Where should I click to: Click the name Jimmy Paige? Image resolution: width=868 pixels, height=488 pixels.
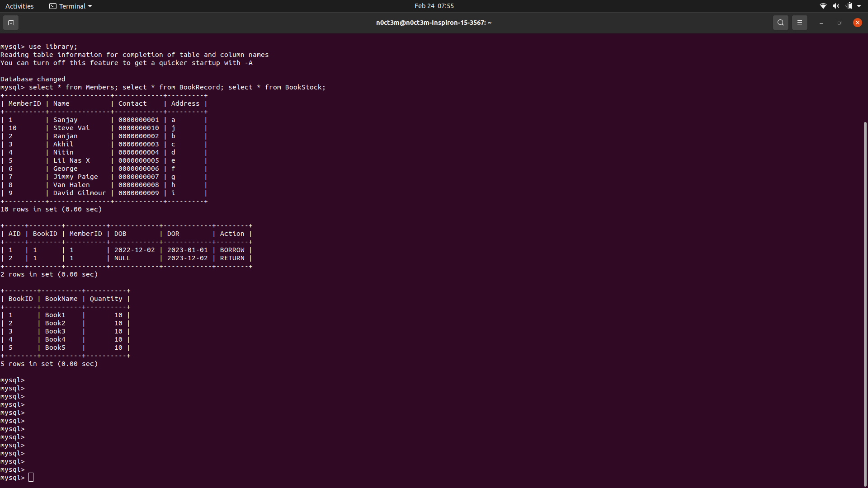75,177
